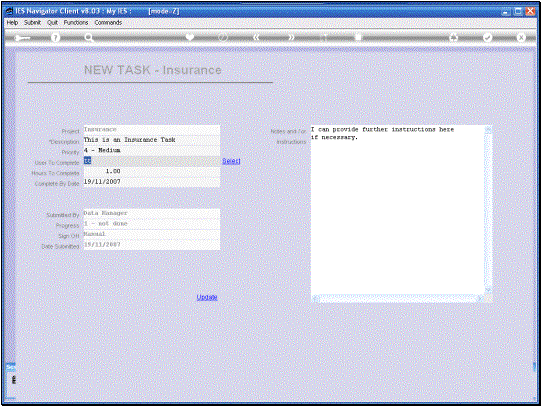Click the key icon in toolbar
This screenshot has width=541, height=406.
tap(22, 38)
